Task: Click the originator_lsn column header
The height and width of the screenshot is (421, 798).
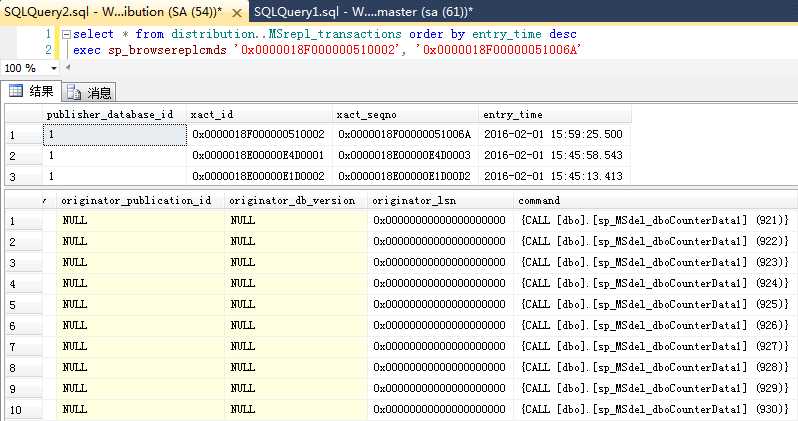Action: pos(440,201)
